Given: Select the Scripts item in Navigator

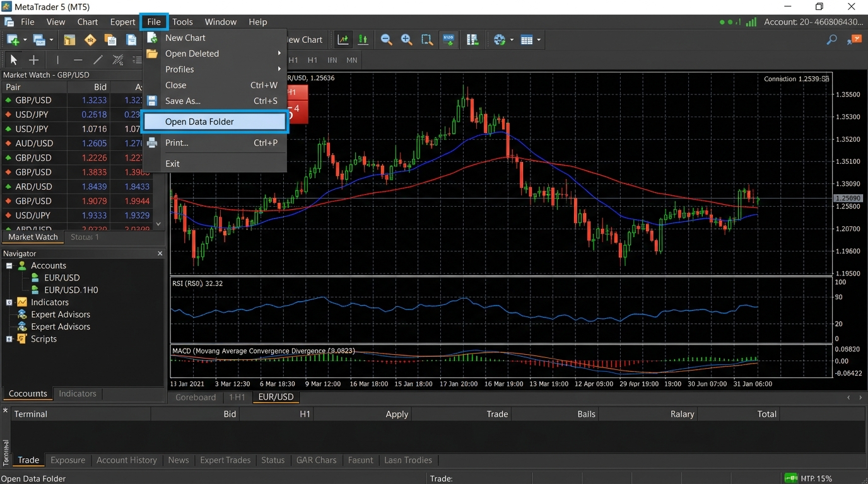Looking at the screenshot, I should (x=44, y=339).
